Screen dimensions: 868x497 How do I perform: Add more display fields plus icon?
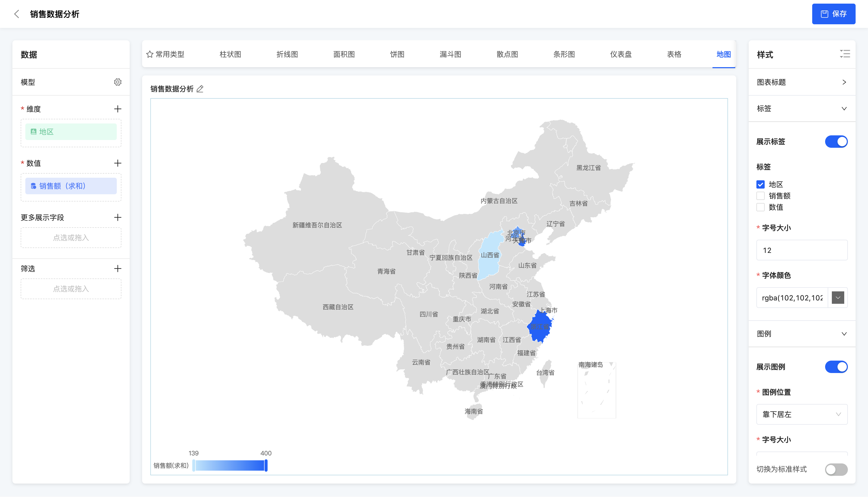click(118, 218)
